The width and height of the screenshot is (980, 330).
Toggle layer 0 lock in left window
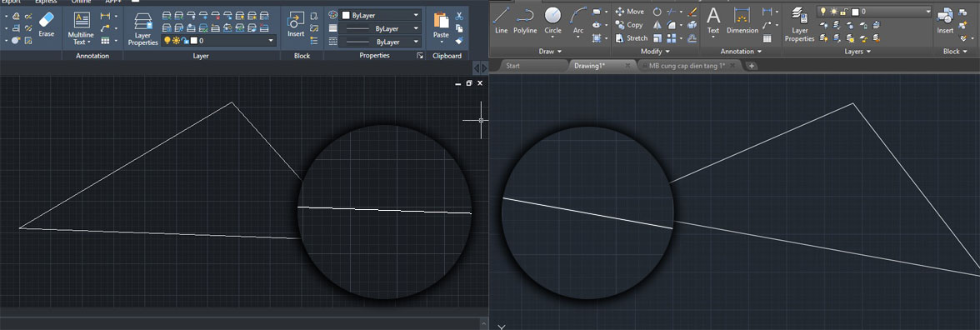click(185, 41)
